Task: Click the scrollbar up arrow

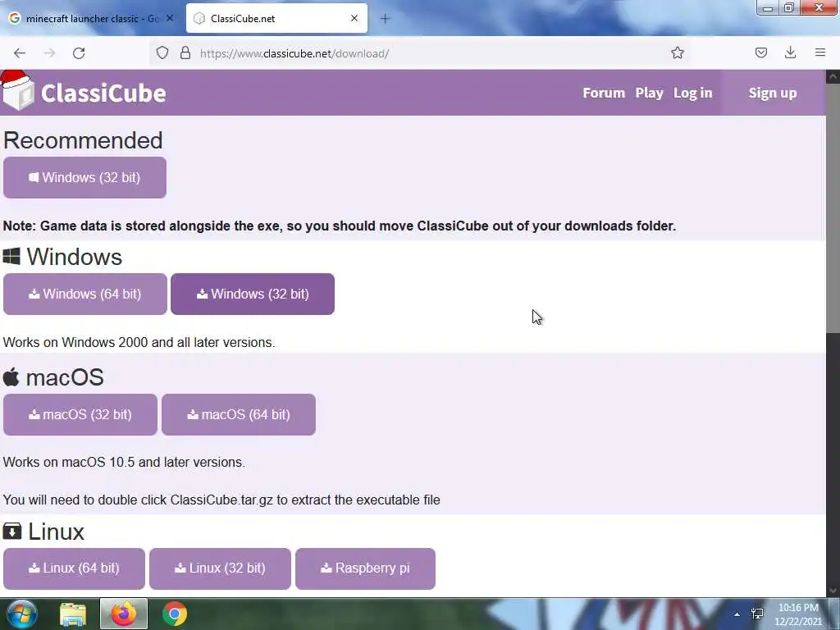Action: coord(833,76)
